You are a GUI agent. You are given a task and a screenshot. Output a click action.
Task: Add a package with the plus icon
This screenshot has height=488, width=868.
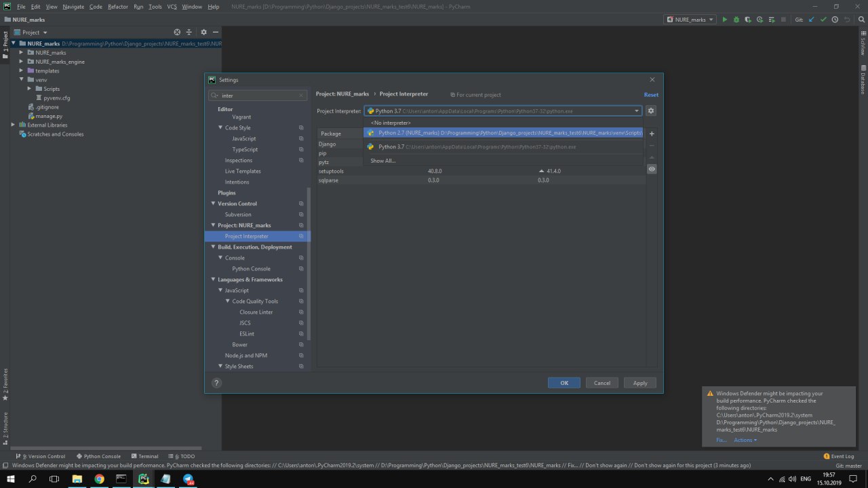click(x=652, y=134)
